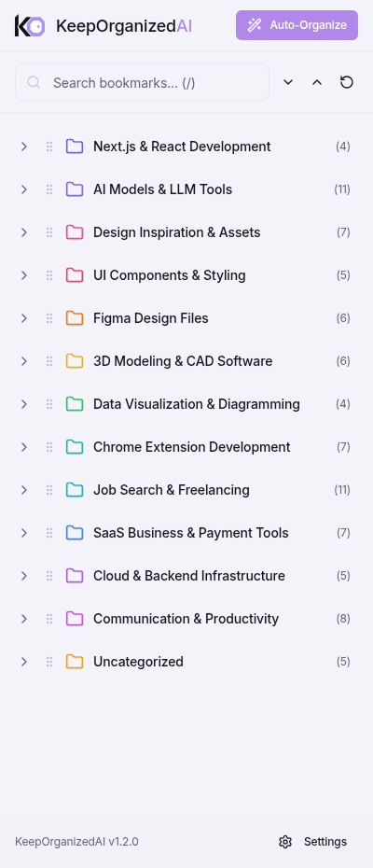The image size is (373, 868).
Task: Click the violet folder icon for Cloud & Backend Infrastructure
Action: (75, 576)
